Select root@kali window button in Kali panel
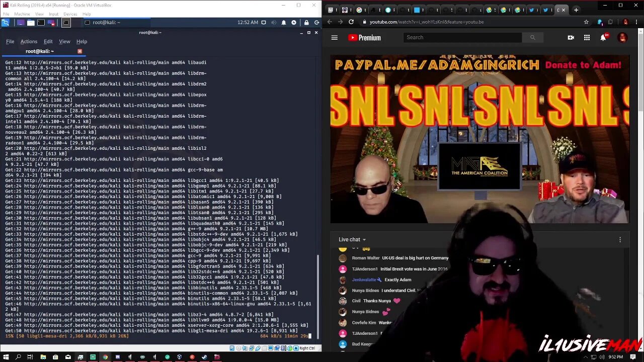This screenshot has width=644, height=362. point(116,22)
